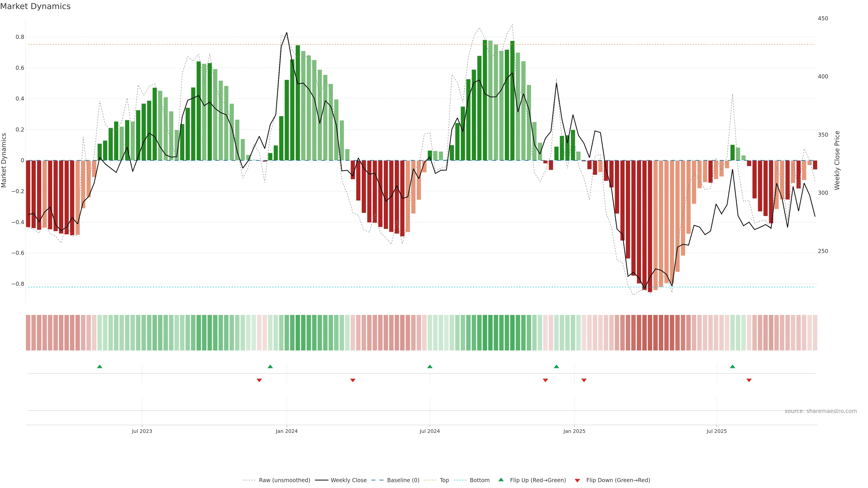Click the Jul 2023 x-axis label
Screen dimensions: 868x488
142,431
